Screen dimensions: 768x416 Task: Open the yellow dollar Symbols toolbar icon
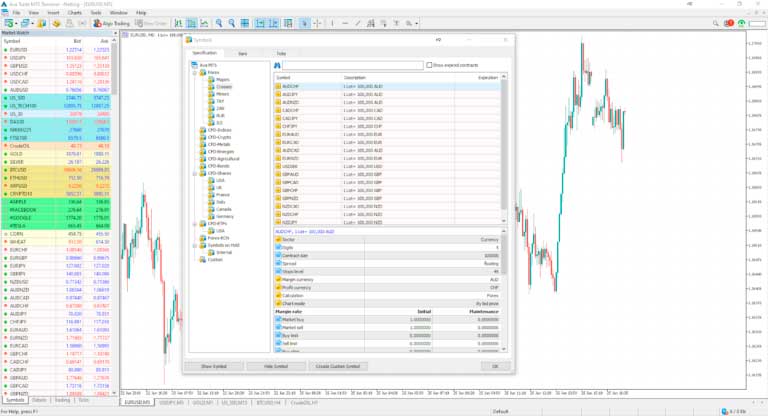click(x=42, y=23)
